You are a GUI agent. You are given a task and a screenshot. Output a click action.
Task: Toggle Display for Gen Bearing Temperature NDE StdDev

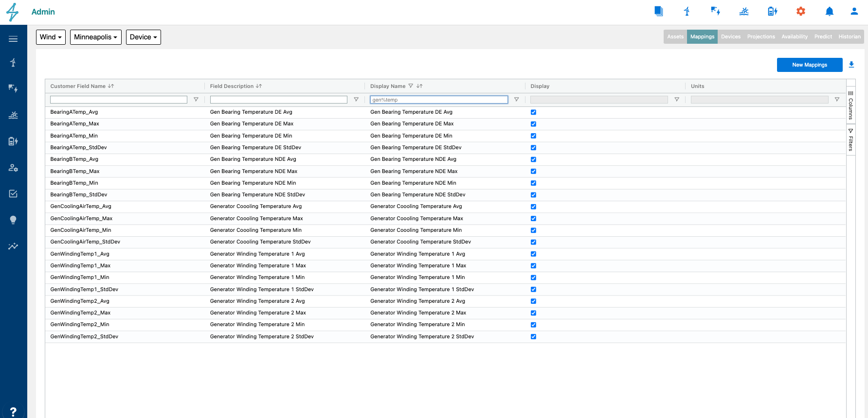pos(533,195)
